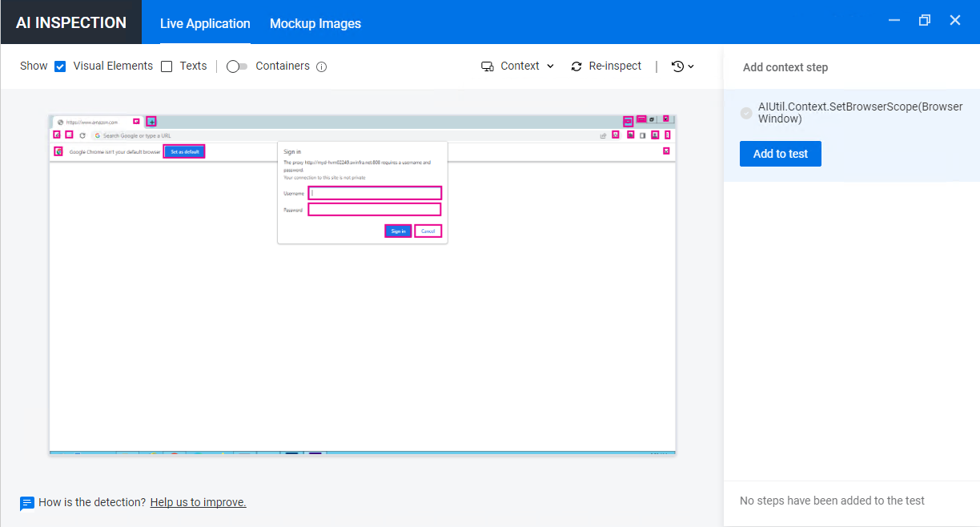Click the feedback message icon near bottom

pos(27,502)
